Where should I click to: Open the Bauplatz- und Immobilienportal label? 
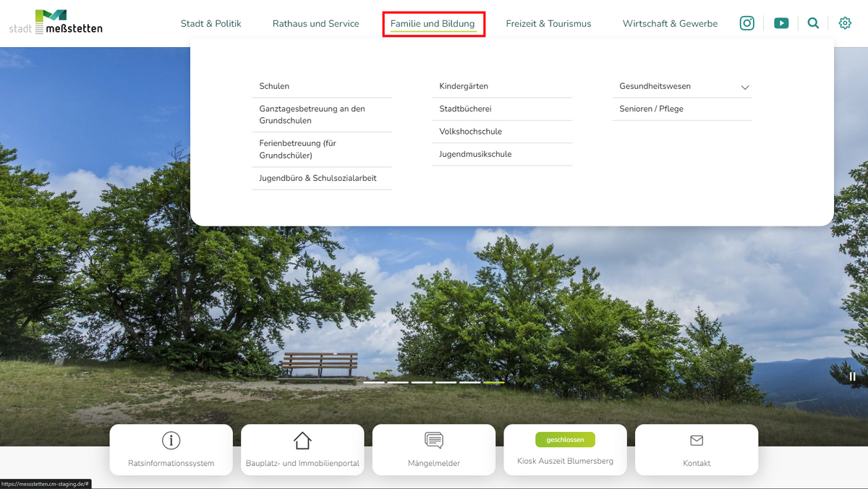[x=302, y=463]
